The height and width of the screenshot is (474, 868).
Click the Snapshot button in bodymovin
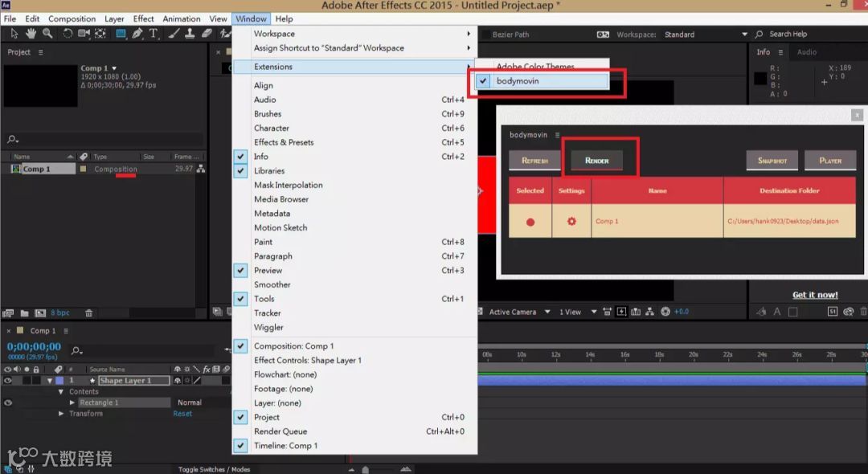pos(772,161)
